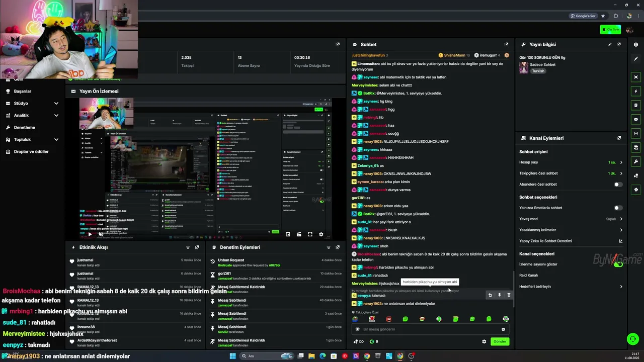644x362 pixels.
Task: Play the stream preview player
Action: [90, 234]
